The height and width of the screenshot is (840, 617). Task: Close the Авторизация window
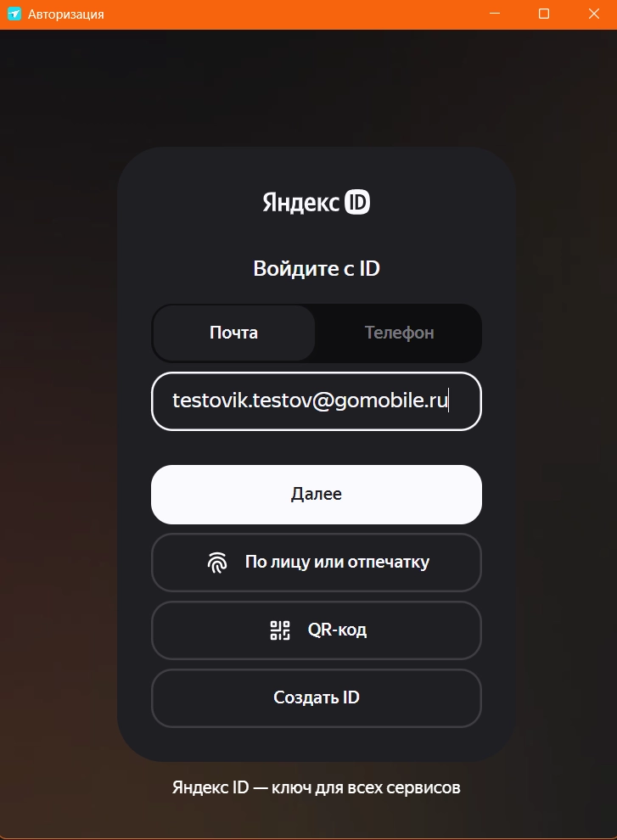pos(593,14)
